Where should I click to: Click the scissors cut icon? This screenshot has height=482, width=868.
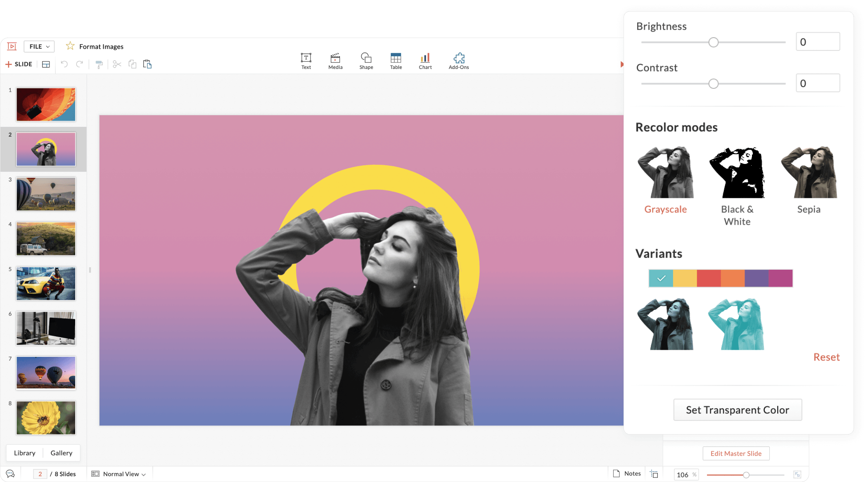[117, 64]
